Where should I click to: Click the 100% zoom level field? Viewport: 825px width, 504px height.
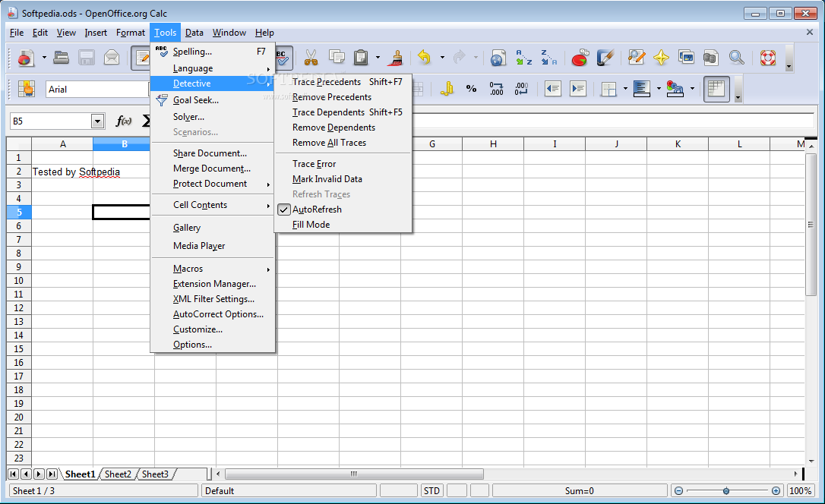(800, 491)
